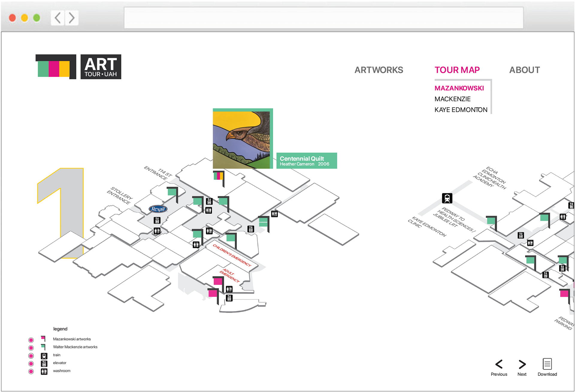The height and width of the screenshot is (392, 575).
Task: Download the tour map document
Action: pyautogui.click(x=547, y=367)
